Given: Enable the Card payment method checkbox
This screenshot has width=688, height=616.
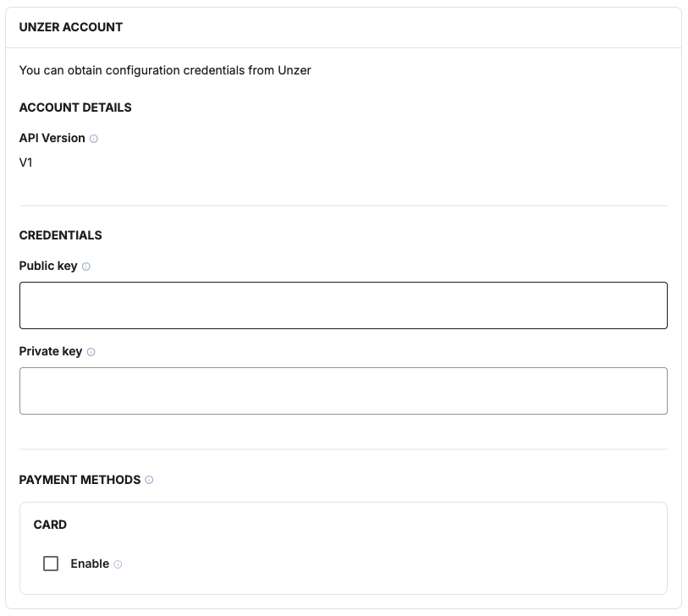Looking at the screenshot, I should (x=51, y=564).
